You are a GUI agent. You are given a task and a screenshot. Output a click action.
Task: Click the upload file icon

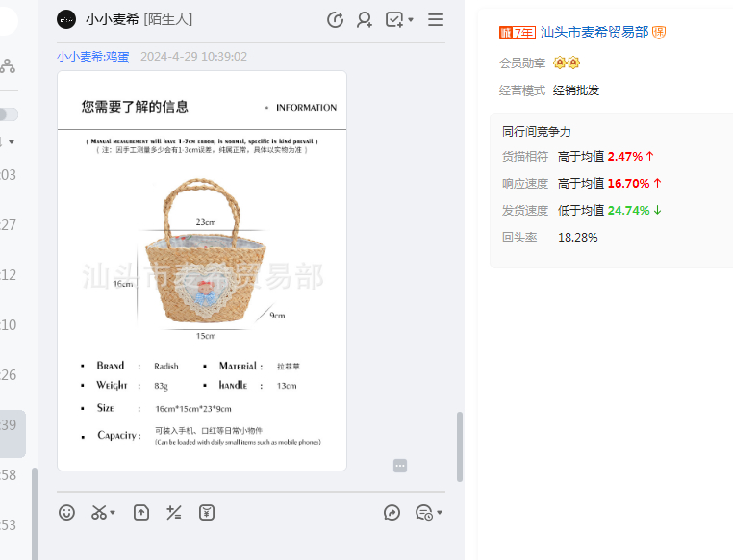pos(141,512)
